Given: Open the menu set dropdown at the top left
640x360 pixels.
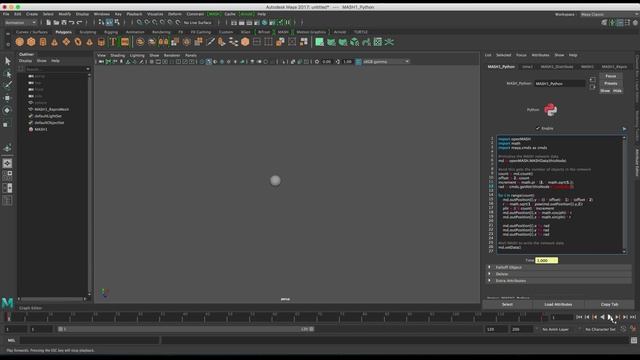Looking at the screenshot, I should click(20, 22).
